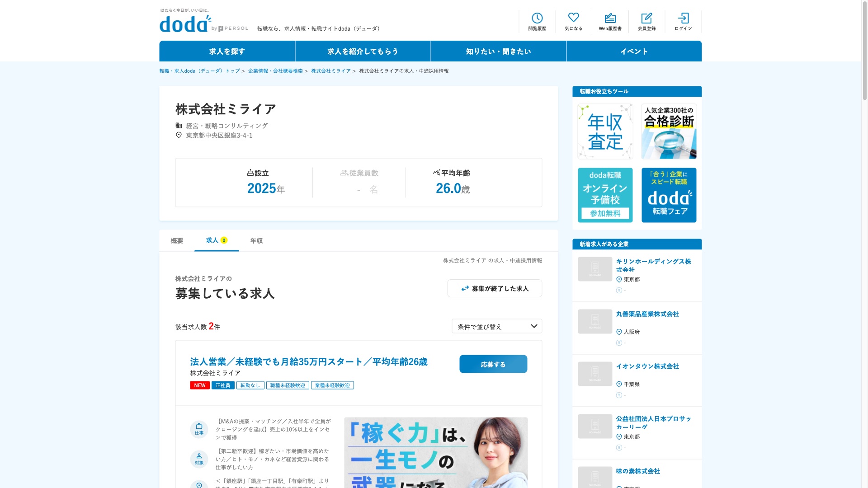
Task: Select the 業種未経験歓迎 tag
Action: point(332,385)
